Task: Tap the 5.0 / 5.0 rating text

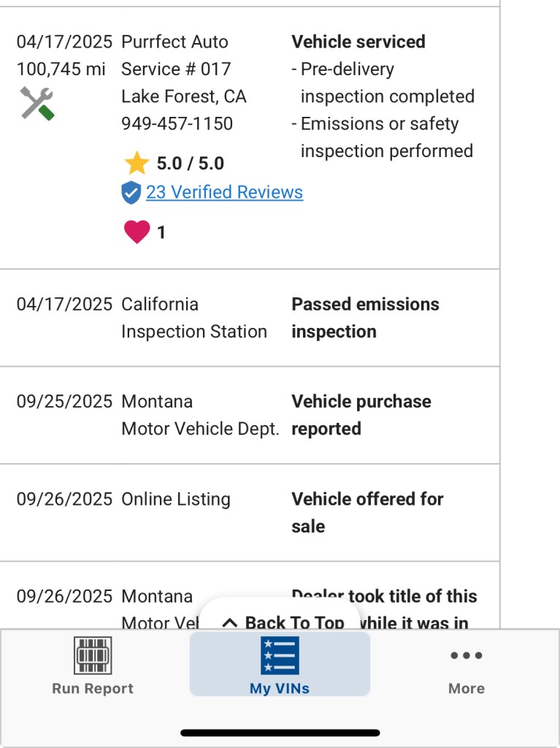Action: (190, 164)
